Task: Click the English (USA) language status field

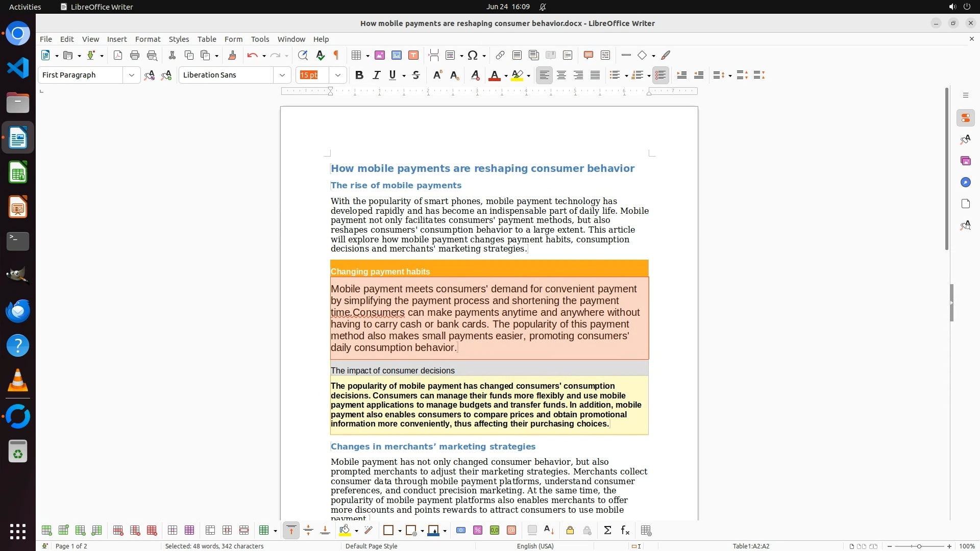Action: (535, 546)
